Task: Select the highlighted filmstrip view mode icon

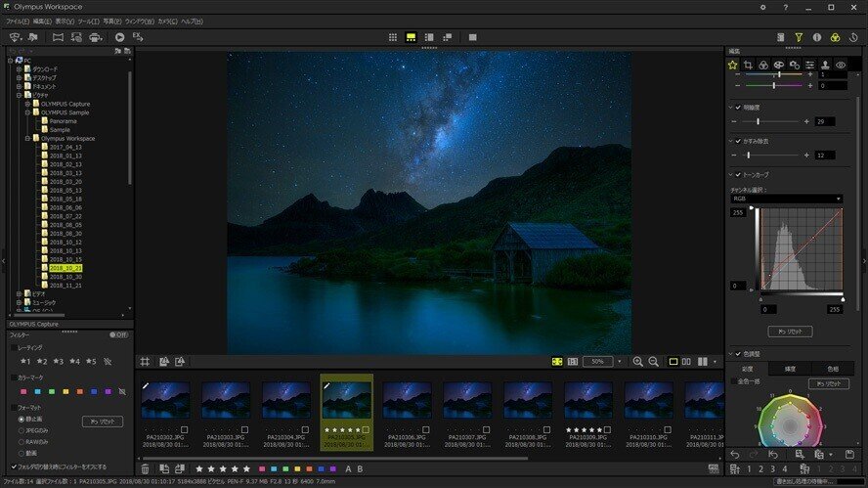Action: 411,37
